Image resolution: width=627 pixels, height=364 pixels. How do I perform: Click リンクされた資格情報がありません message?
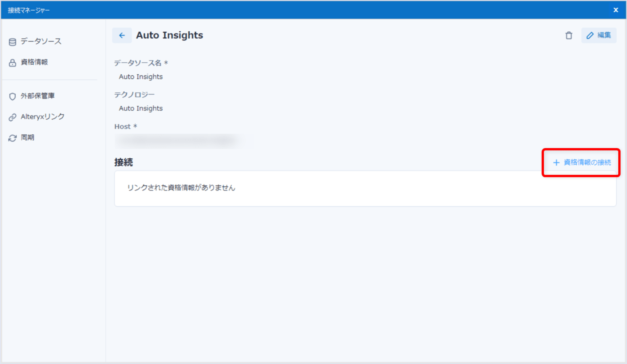point(181,187)
